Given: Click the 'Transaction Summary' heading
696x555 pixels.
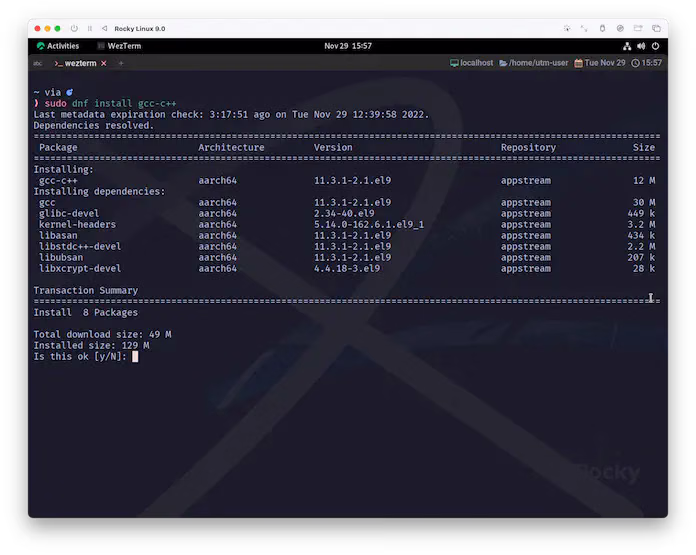Looking at the screenshot, I should tap(86, 290).
